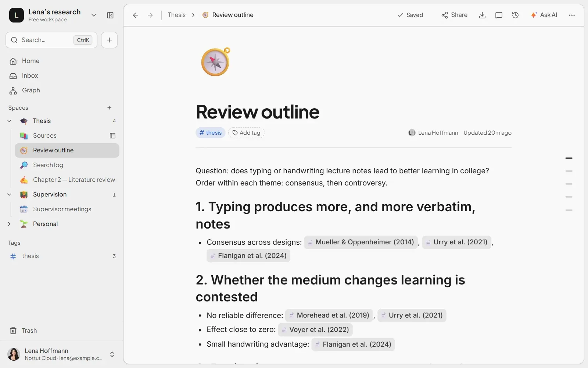
Task: Open Mueller & Oppenheimer (2014) reference
Action: point(361,242)
